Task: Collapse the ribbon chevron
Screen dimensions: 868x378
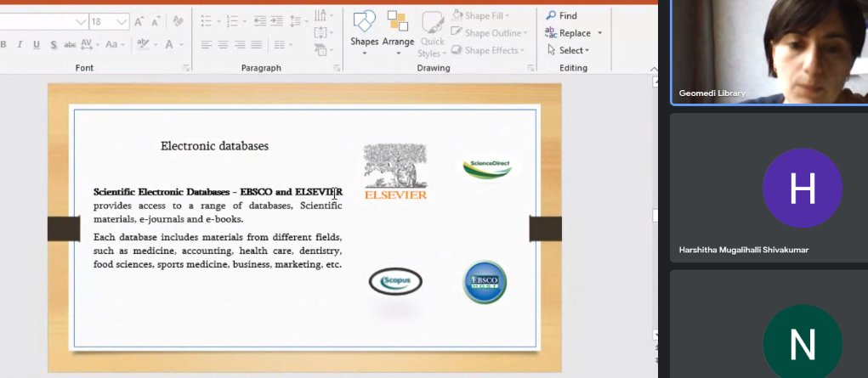Action: pos(653,69)
